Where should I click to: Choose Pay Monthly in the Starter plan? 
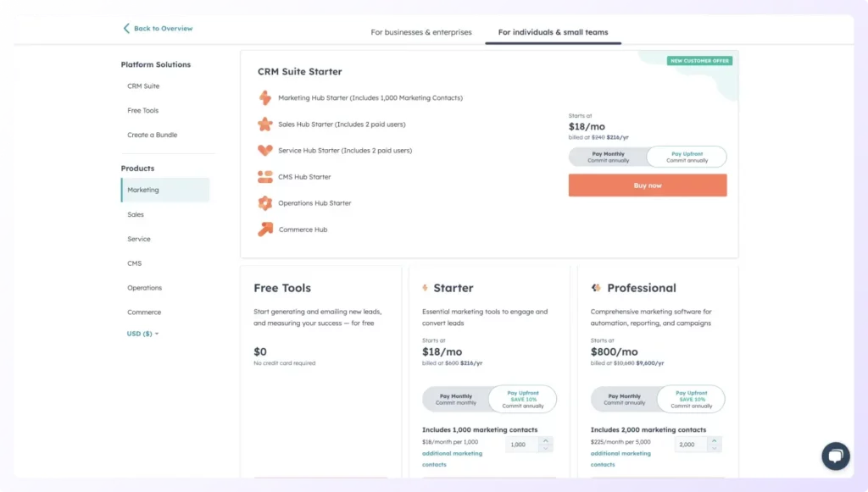click(455, 399)
